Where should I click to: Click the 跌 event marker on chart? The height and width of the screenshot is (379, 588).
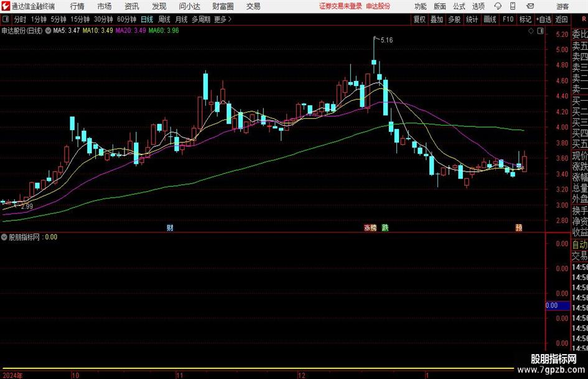pyautogui.click(x=385, y=228)
